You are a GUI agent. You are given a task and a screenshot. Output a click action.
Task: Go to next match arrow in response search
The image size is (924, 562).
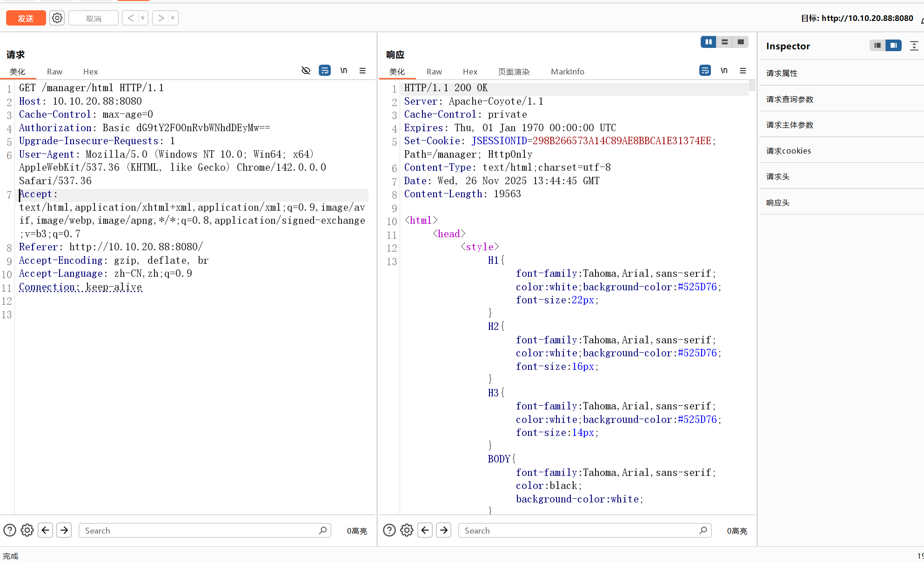444,530
